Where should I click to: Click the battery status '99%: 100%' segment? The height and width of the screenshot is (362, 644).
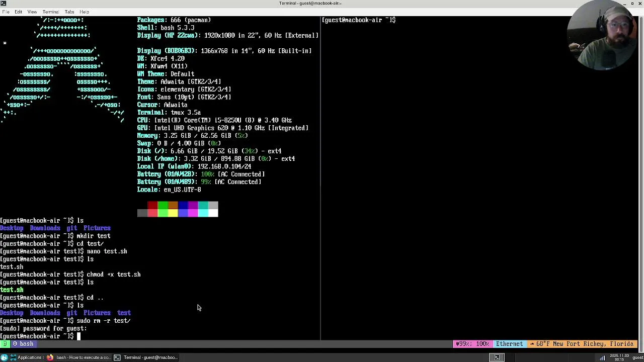(472, 344)
